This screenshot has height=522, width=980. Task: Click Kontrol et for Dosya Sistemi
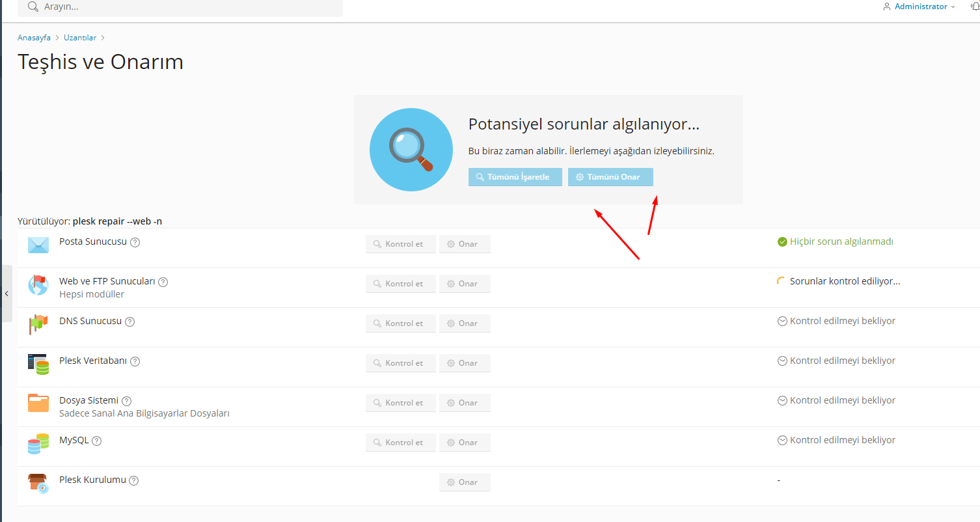[x=401, y=403]
